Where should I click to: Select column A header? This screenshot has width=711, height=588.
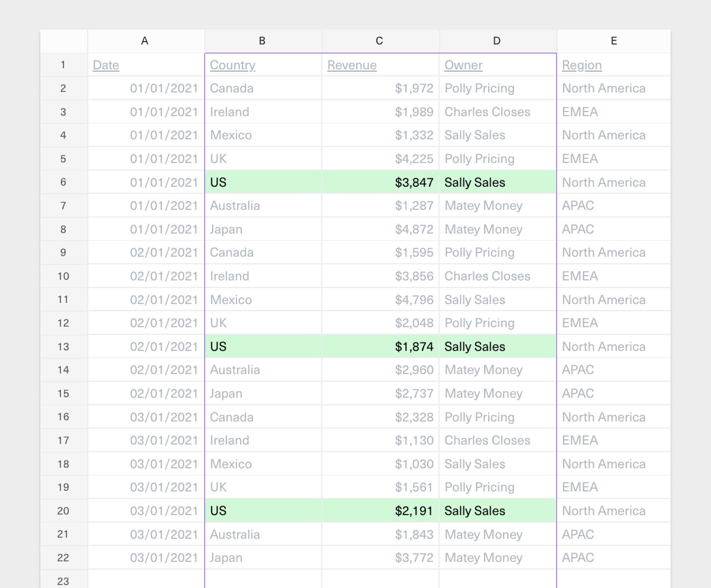145,41
